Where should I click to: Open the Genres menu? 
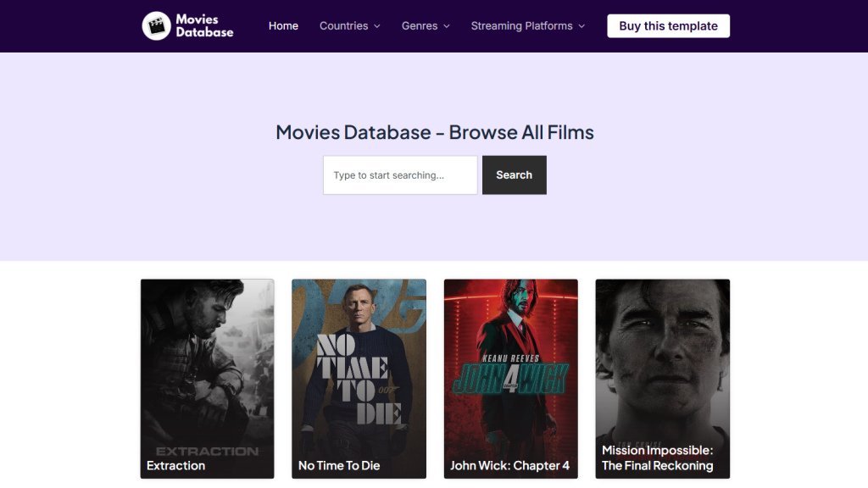[x=420, y=26]
